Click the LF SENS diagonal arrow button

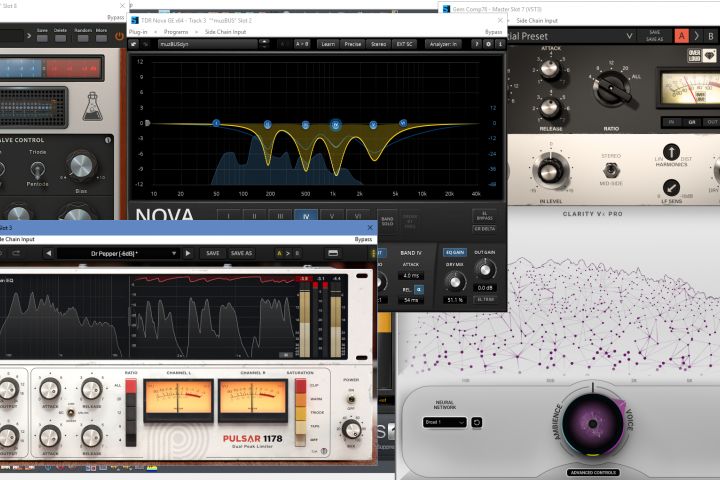pyautogui.click(x=671, y=188)
